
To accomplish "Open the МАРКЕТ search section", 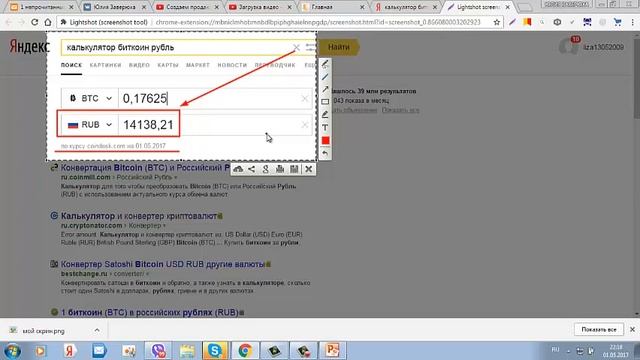I will pos(198,65).
